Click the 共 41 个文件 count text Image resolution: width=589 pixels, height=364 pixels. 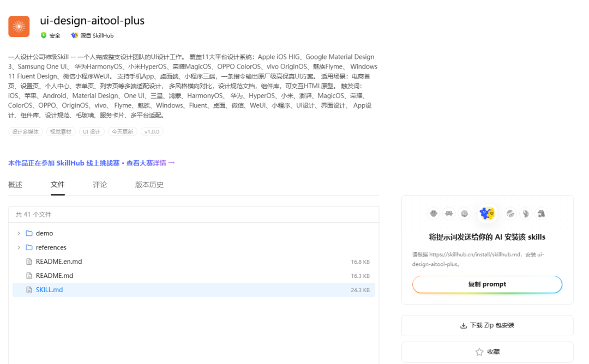pos(33,214)
